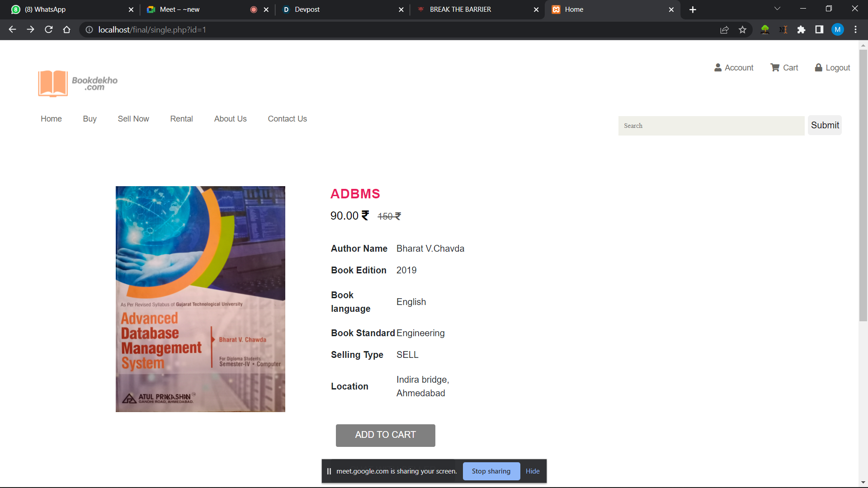Toggle the browser side panel icon
The width and height of the screenshot is (868, 488).
(819, 30)
